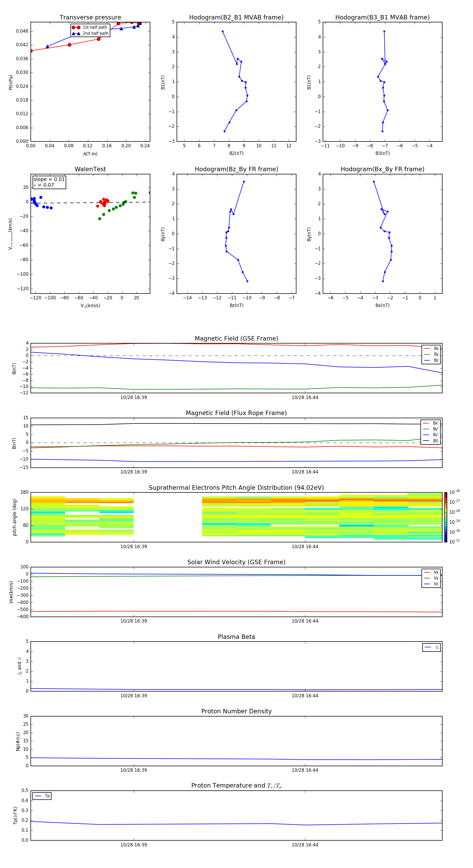
Task: Click the '10/28 16:44' tick under GSE magnetic field
Action: click(305, 398)
